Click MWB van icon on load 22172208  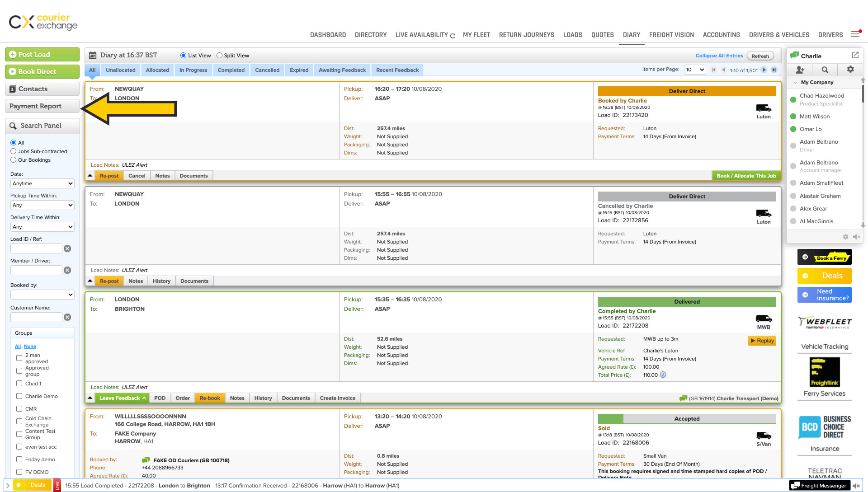[764, 319]
